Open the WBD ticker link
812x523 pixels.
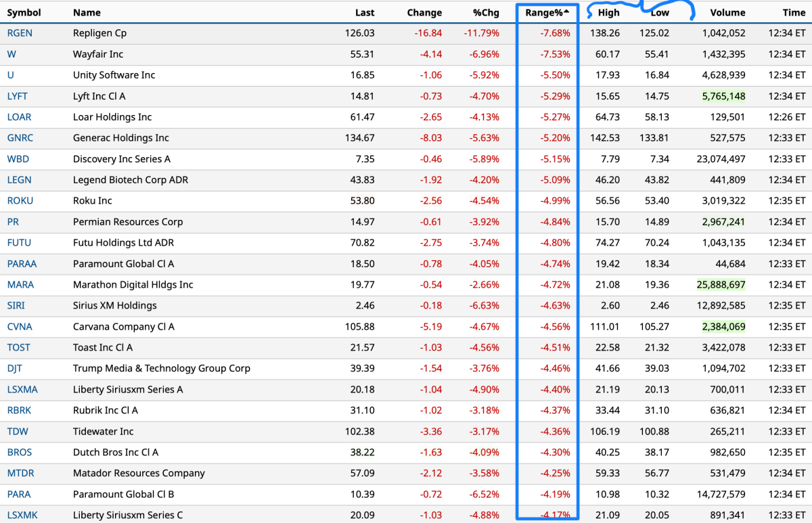tap(18, 159)
